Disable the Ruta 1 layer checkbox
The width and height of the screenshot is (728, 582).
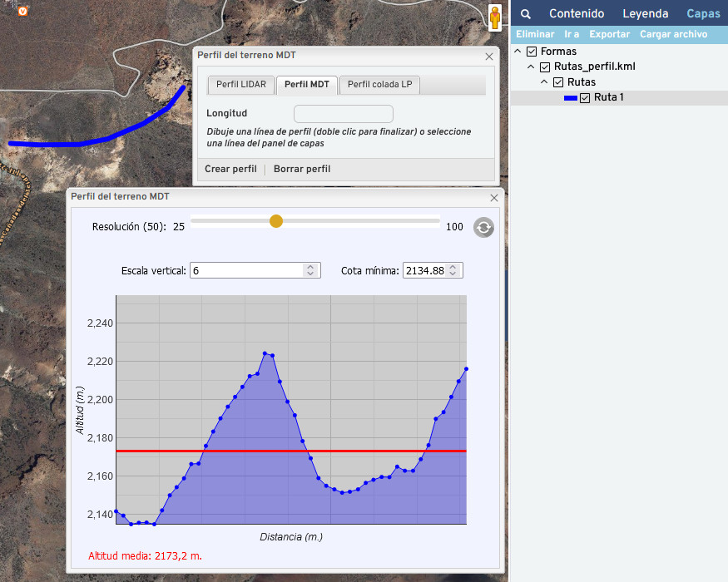click(585, 98)
